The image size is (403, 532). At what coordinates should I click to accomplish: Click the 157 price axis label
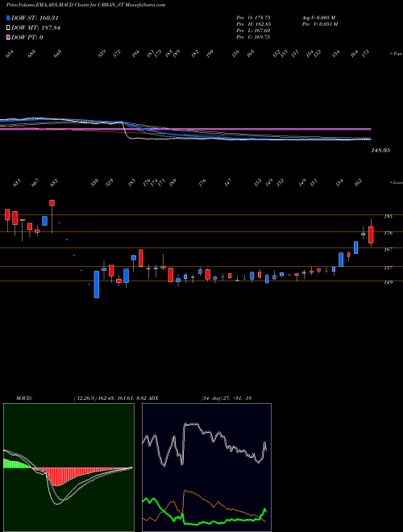coord(388,268)
